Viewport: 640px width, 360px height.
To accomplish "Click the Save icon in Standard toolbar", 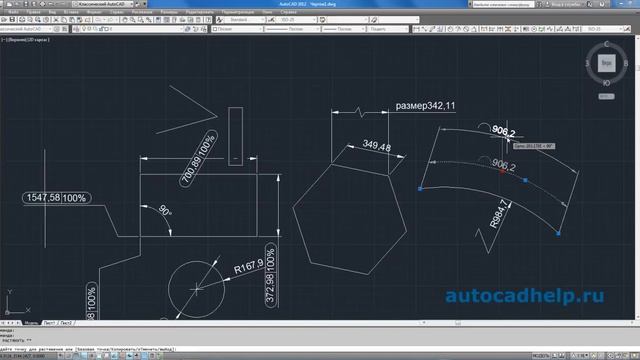I will [x=13, y=20].
